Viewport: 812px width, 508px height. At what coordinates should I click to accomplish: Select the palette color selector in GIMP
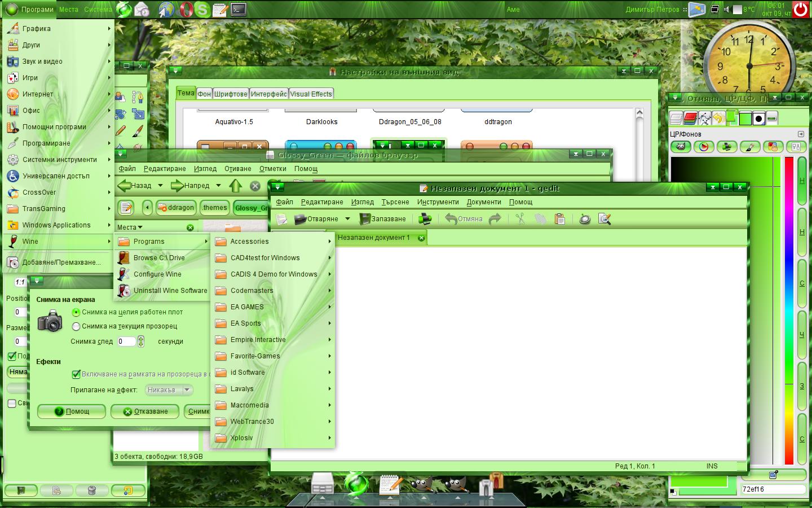coord(773,147)
